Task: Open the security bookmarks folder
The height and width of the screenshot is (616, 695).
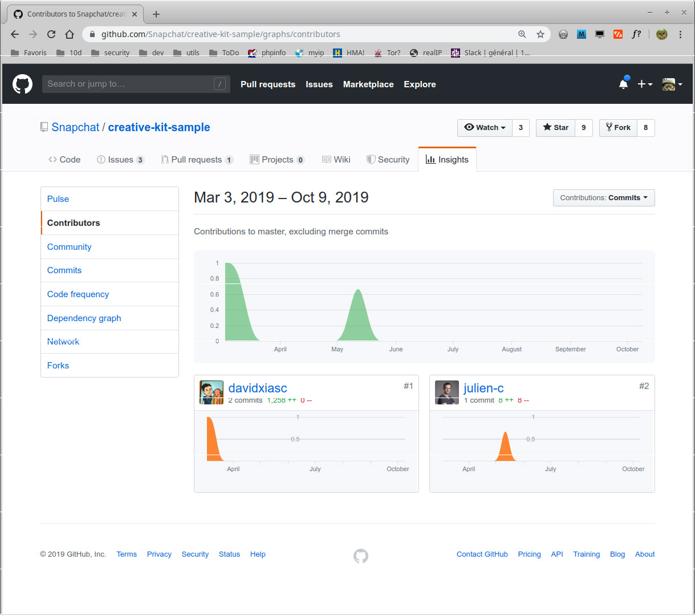Action: [111, 52]
